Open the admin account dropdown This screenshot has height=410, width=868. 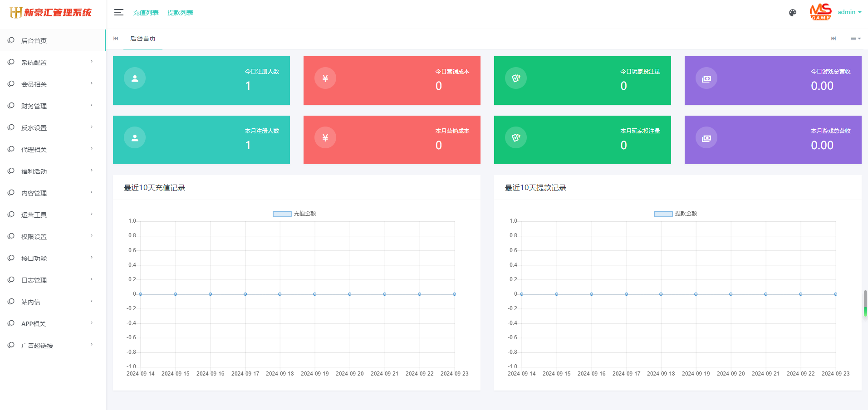pyautogui.click(x=849, y=12)
